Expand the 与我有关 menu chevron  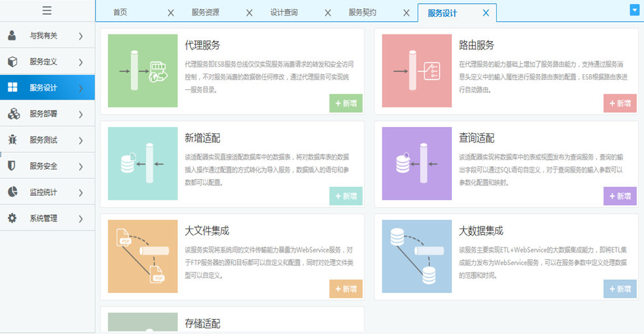point(81,36)
